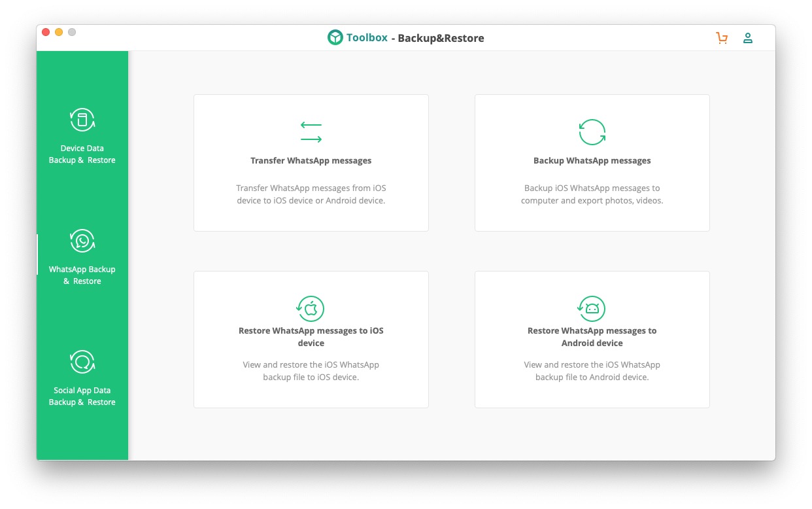The image size is (812, 509).
Task: Click the Toolbox logo icon
Action: [335, 37]
